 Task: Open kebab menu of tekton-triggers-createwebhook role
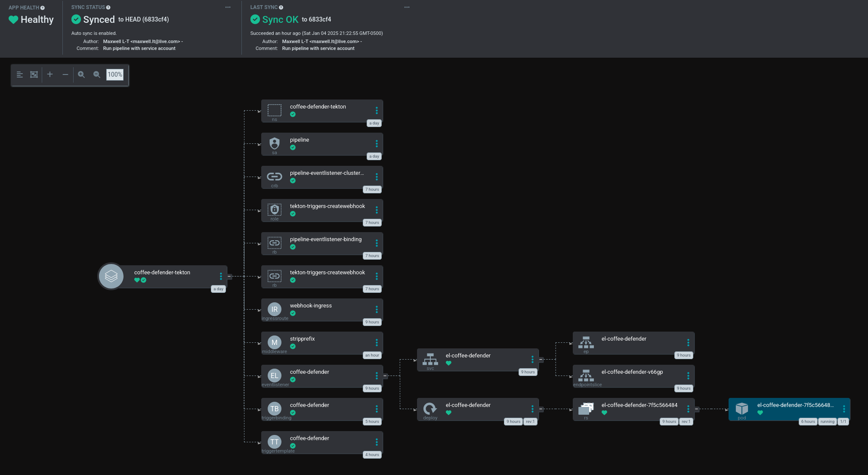(377, 210)
